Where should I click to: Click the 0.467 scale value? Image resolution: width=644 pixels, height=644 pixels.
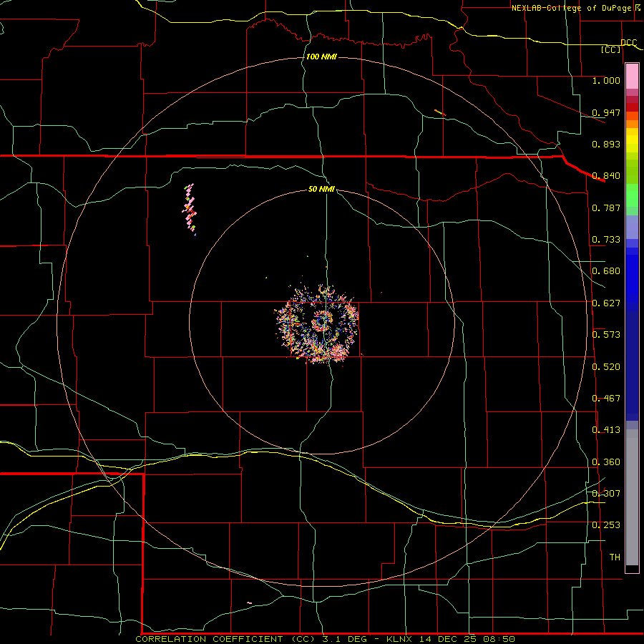(x=606, y=399)
